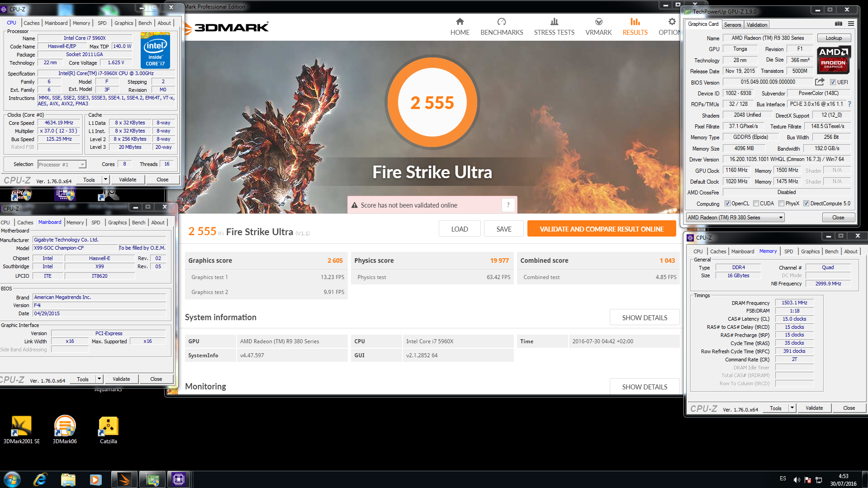Click the ES language indicator in tray

pyautogui.click(x=783, y=479)
